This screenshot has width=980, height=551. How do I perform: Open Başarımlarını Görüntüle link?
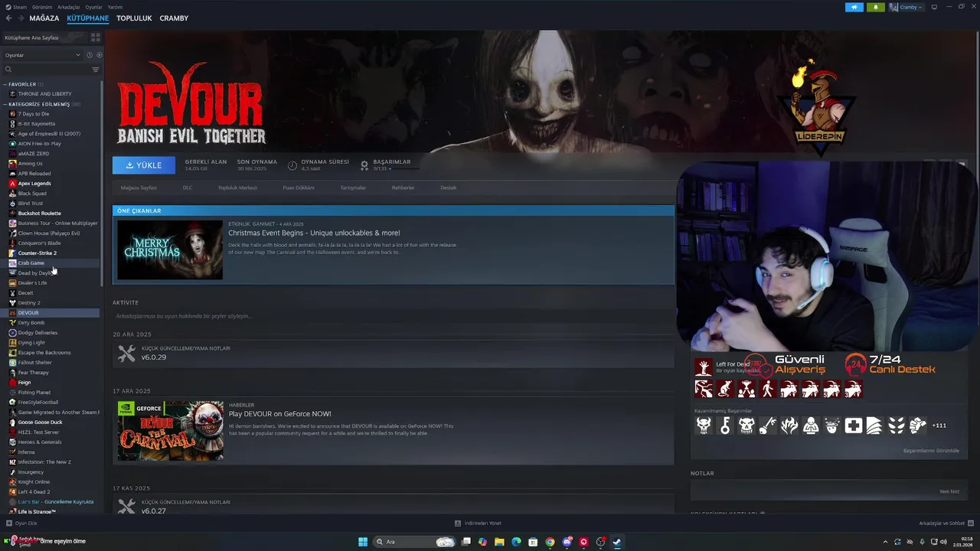(931, 451)
